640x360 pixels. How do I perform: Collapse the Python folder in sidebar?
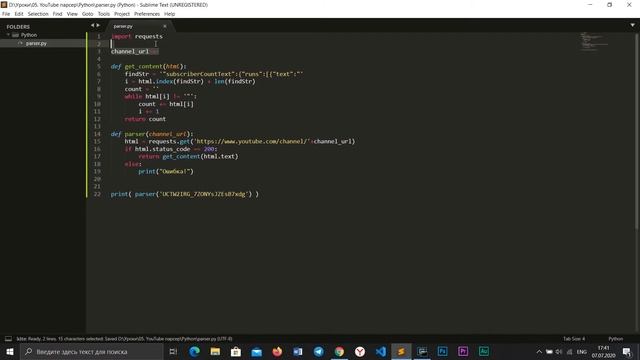tap(8, 35)
